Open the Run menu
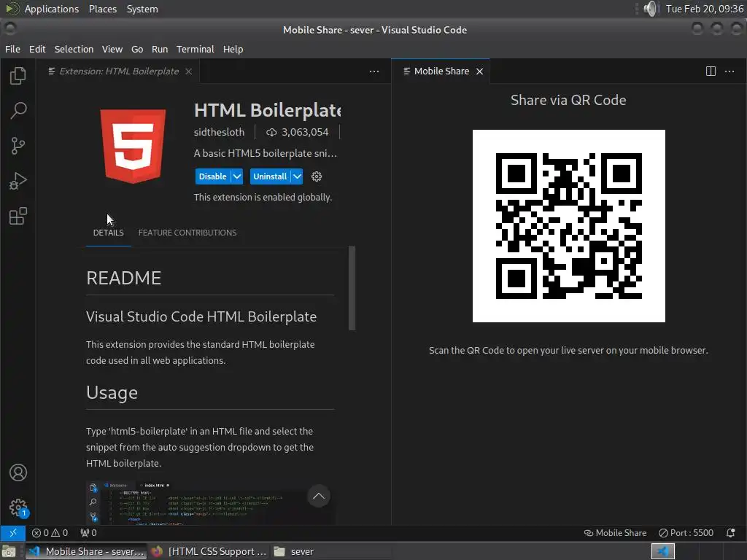This screenshot has height=560, width=747. pyautogui.click(x=160, y=49)
